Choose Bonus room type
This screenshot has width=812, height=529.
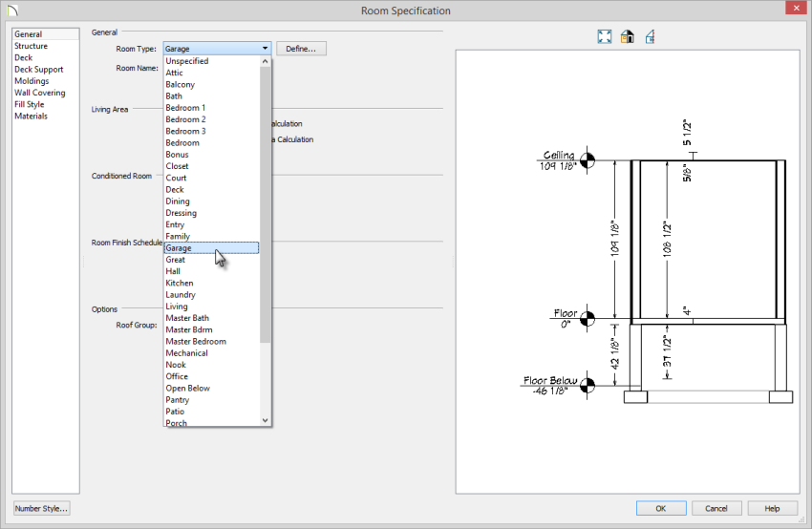(x=211, y=155)
